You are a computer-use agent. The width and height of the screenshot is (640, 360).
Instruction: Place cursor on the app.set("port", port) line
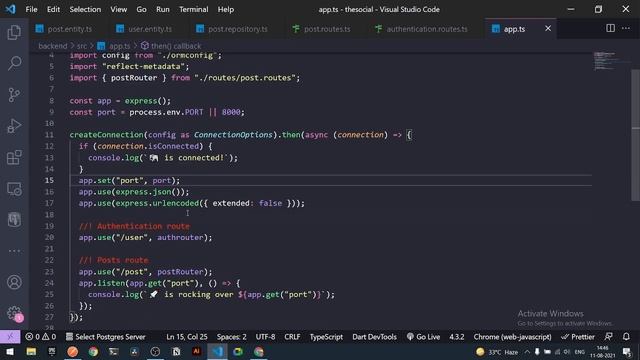(129, 180)
